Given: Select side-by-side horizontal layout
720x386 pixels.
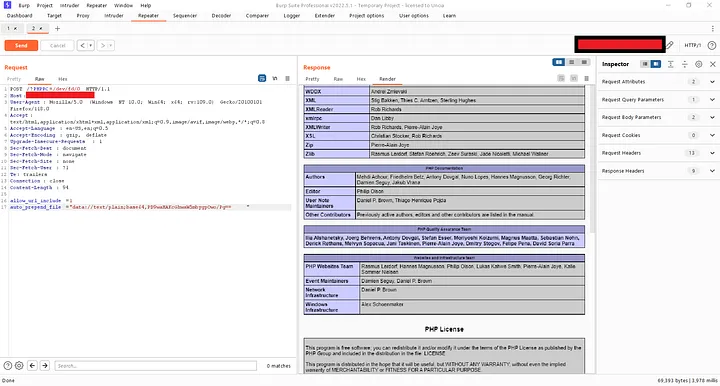Looking at the screenshot, I should point(558,62).
